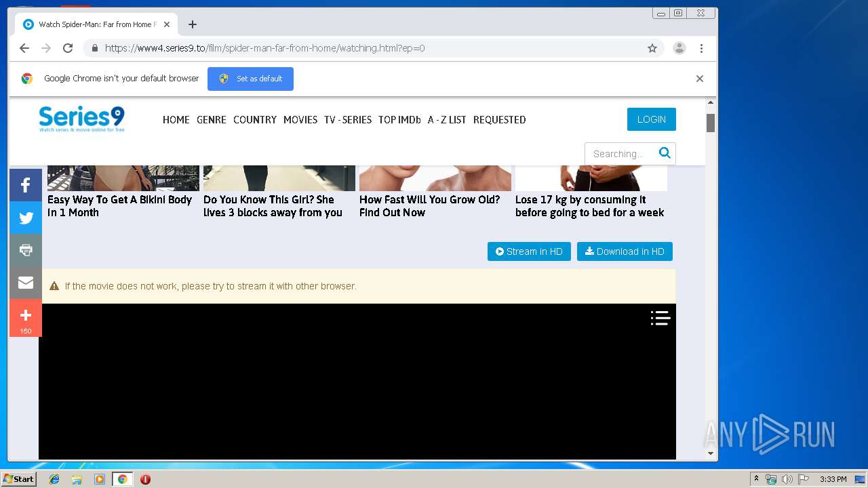Share page via Facebook sidebar icon

pos(26,185)
